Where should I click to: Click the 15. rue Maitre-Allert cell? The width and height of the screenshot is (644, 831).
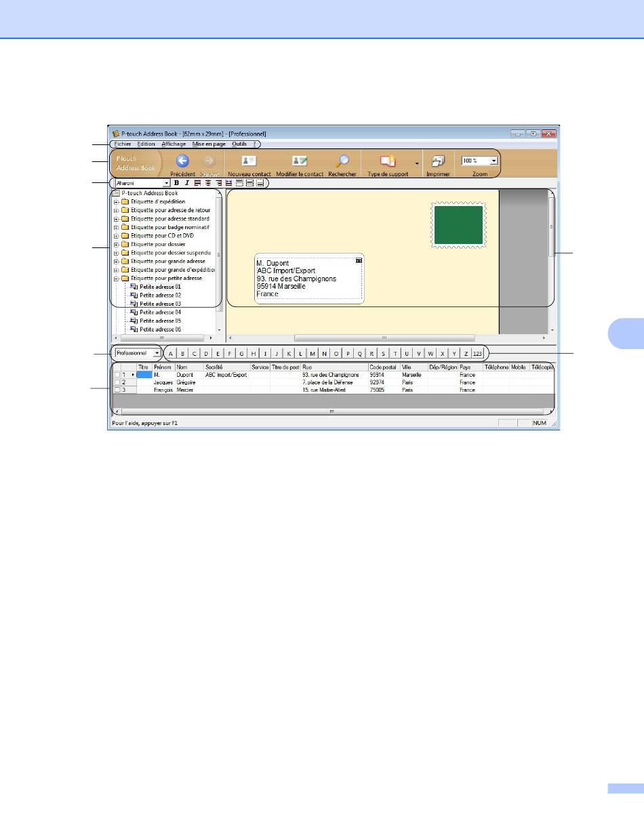pyautogui.click(x=334, y=390)
